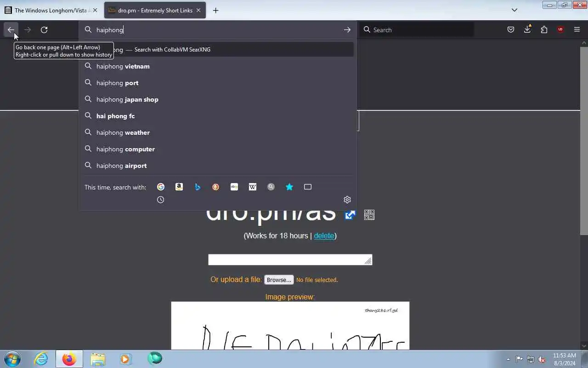Search this time with gray magnifier engine
Screen dimensions: 588x368
coord(271,187)
